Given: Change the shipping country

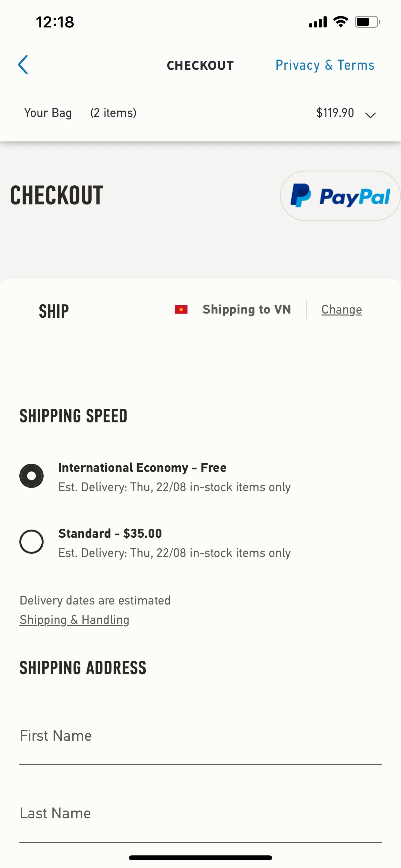Looking at the screenshot, I should [x=342, y=309].
